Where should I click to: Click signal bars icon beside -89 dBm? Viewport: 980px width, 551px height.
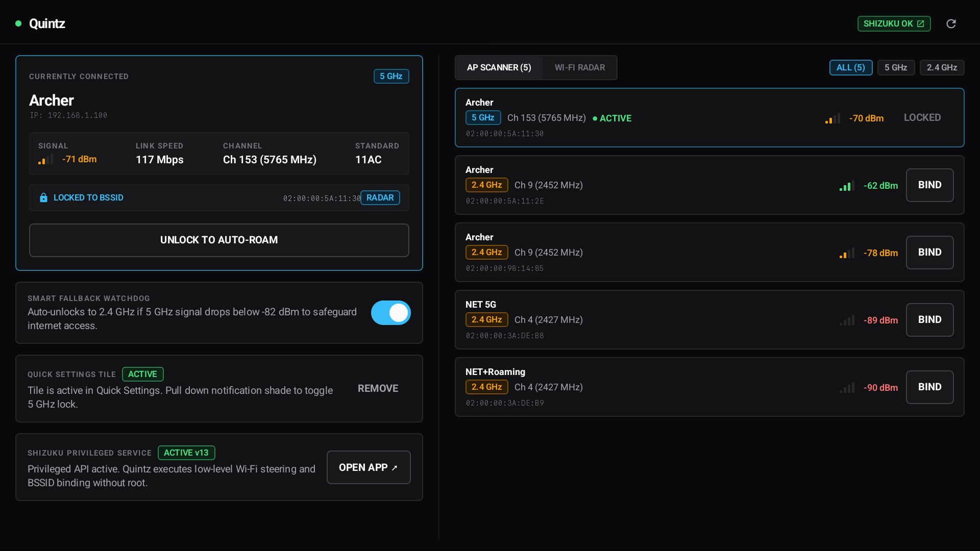[x=847, y=320]
